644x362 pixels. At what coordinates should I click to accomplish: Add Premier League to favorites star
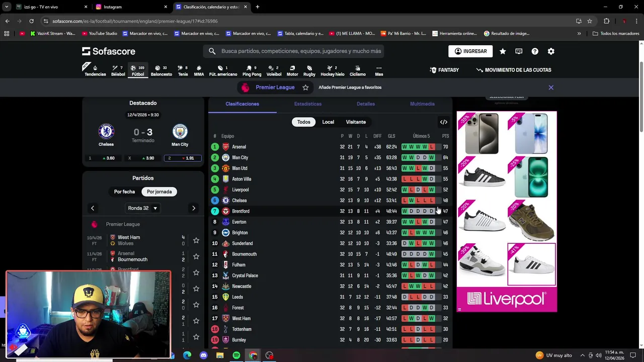(x=305, y=87)
